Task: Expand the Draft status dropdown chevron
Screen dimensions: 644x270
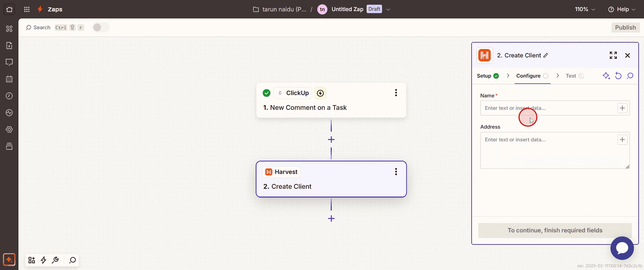Action: (388, 9)
